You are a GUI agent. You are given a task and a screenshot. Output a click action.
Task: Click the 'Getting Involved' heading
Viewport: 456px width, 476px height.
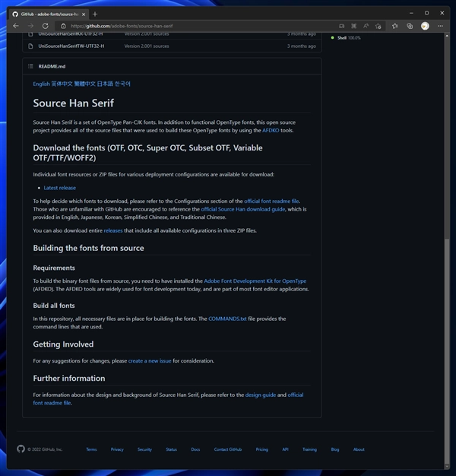click(x=63, y=344)
